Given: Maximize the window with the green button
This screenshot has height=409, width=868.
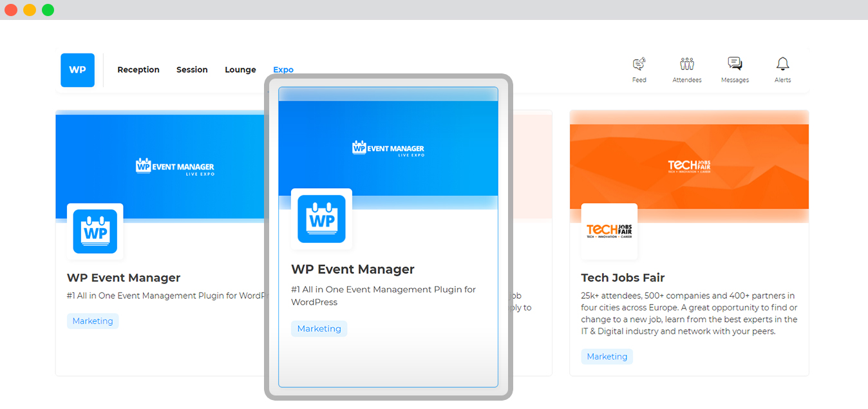Looking at the screenshot, I should tap(48, 10).
